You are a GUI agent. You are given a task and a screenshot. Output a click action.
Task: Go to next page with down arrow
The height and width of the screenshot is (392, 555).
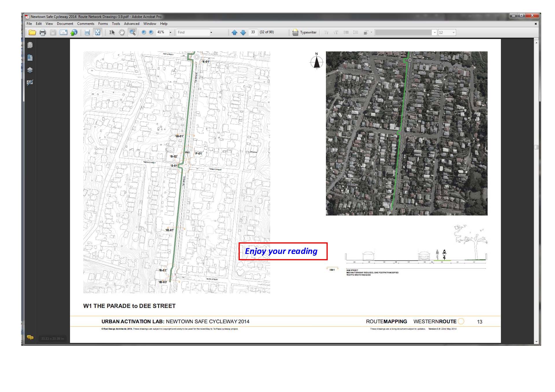tap(243, 32)
